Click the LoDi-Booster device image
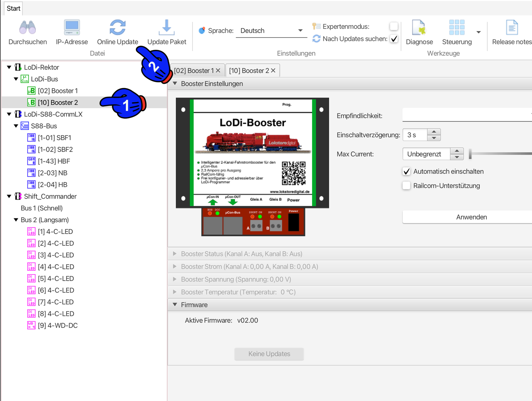Screen dimensions: 532x401 tap(252, 167)
